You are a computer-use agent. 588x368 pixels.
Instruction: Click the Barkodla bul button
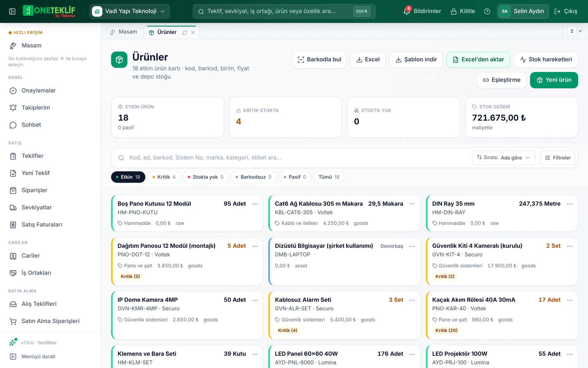point(319,59)
